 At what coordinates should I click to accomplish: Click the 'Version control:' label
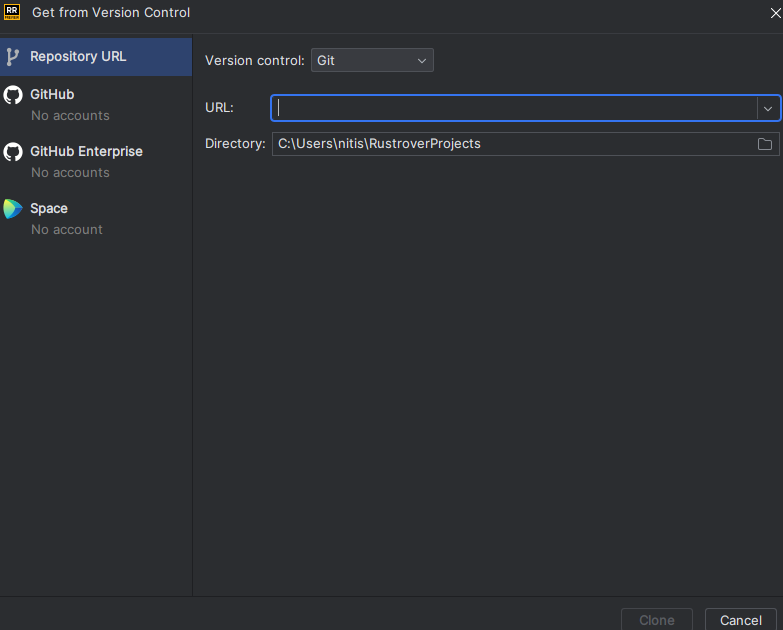[255, 60]
